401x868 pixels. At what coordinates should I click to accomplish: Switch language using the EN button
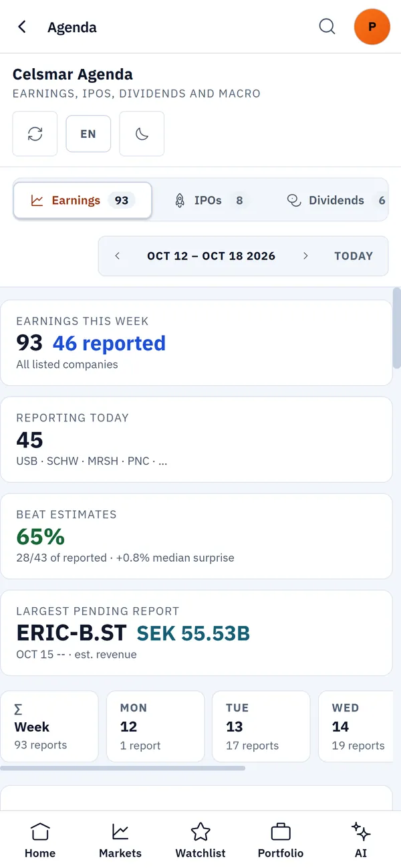pyautogui.click(x=88, y=134)
